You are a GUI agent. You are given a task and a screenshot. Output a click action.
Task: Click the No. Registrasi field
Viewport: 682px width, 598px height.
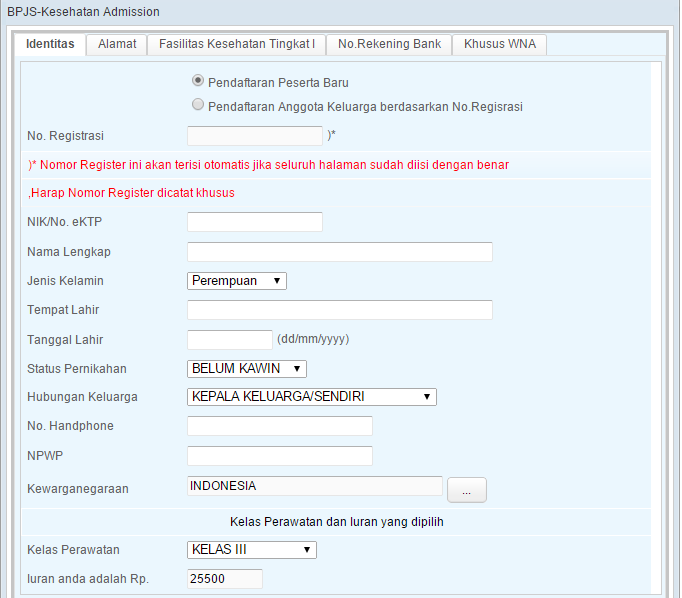pos(255,136)
